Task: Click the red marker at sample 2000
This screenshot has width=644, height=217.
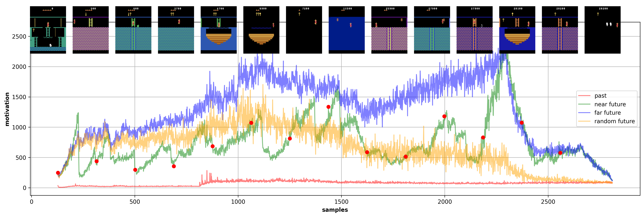Action: (x=444, y=116)
